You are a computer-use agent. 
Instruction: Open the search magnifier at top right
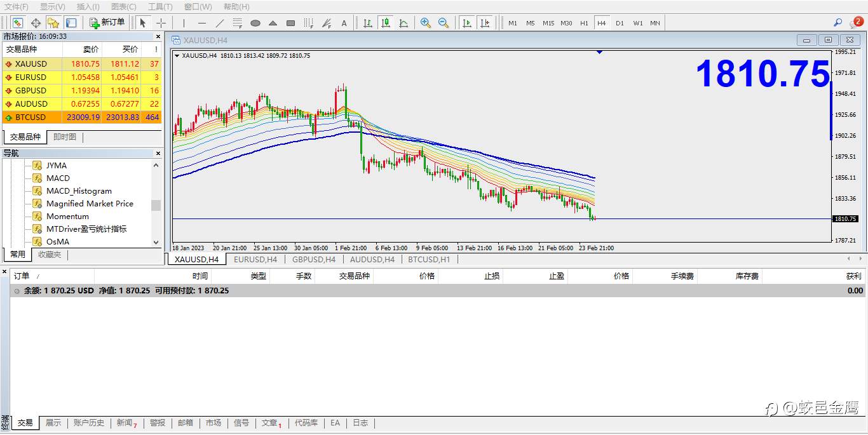(837, 23)
